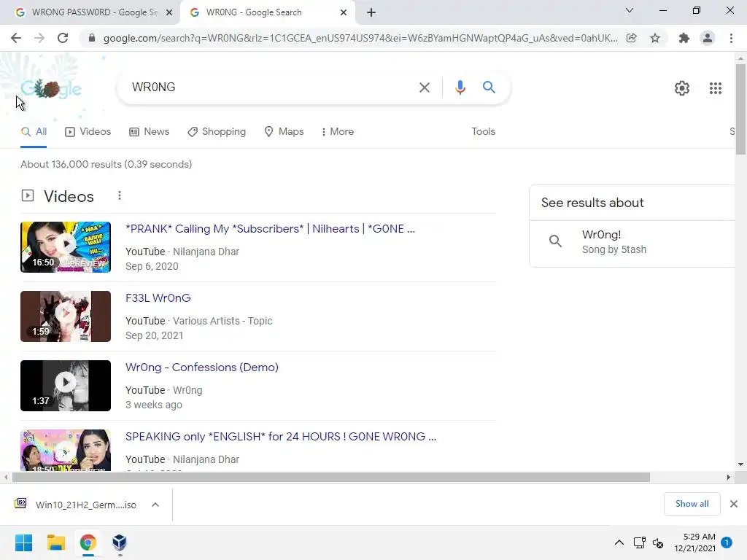The height and width of the screenshot is (560, 747).
Task: Show hidden system tray icons
Action: (x=619, y=542)
